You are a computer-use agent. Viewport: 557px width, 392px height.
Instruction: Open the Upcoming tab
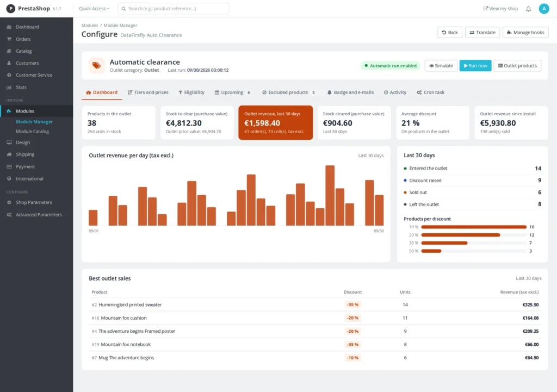(x=233, y=92)
